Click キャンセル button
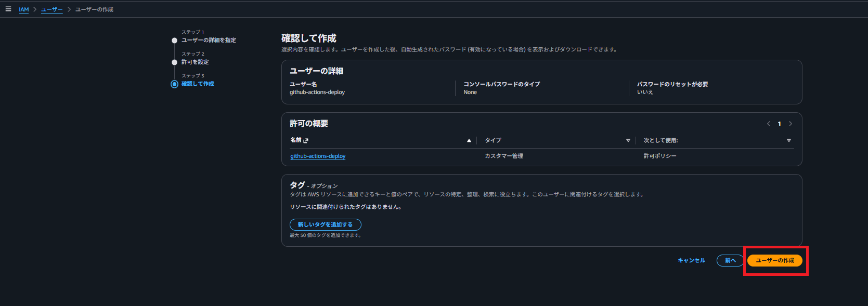The width and height of the screenshot is (868, 306). coord(692,260)
